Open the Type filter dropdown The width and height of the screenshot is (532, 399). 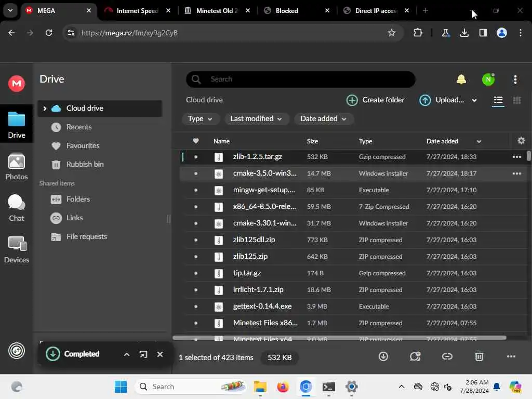click(x=200, y=119)
